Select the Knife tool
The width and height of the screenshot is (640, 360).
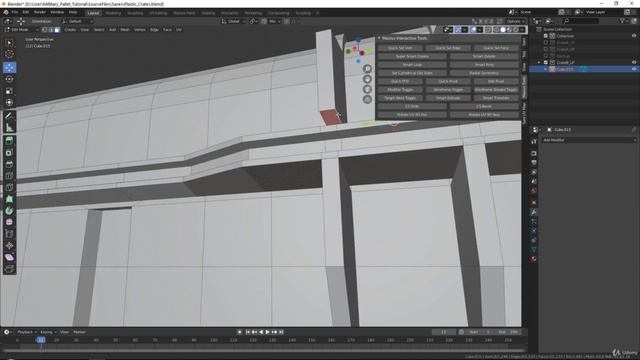click(x=9, y=188)
